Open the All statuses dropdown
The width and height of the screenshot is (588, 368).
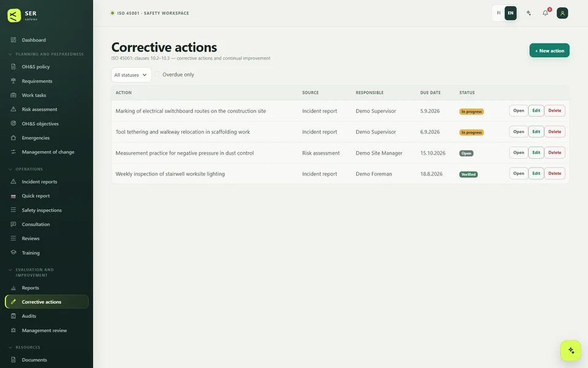[131, 75]
